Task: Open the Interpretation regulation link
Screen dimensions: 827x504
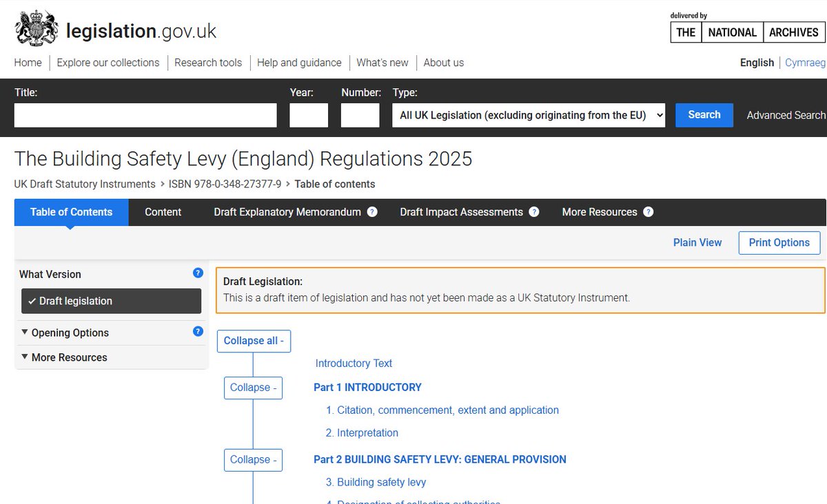Action: pyautogui.click(x=362, y=432)
